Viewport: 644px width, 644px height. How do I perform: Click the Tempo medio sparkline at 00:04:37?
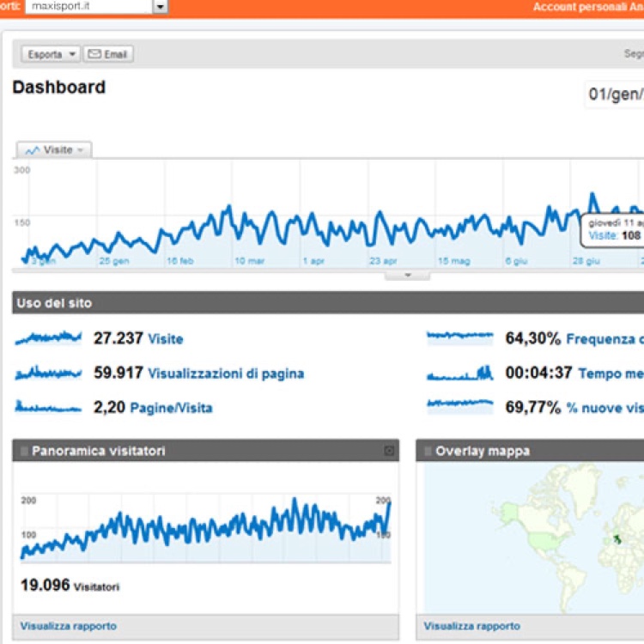coord(460,373)
